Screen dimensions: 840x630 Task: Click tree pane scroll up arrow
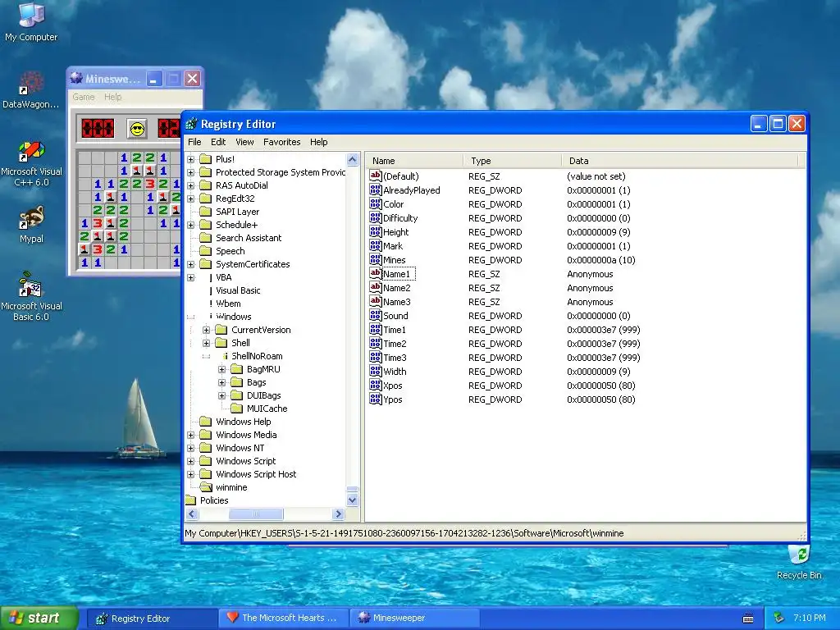pos(352,160)
